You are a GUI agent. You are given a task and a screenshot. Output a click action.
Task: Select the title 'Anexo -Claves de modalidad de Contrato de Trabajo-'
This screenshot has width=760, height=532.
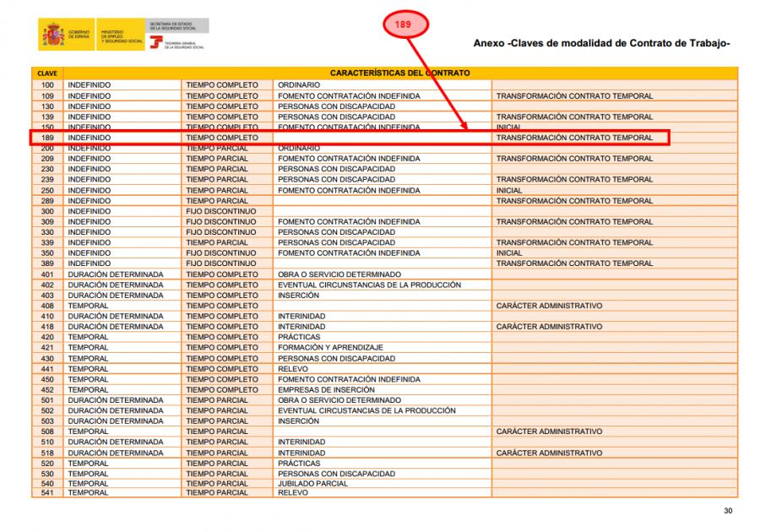[x=601, y=43]
